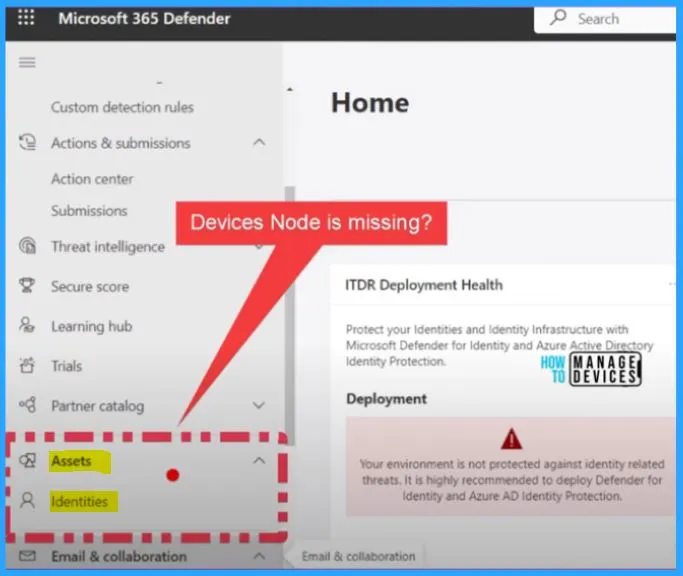Select Actions & submissions menu item
This screenshot has width=683, height=576.
121,143
